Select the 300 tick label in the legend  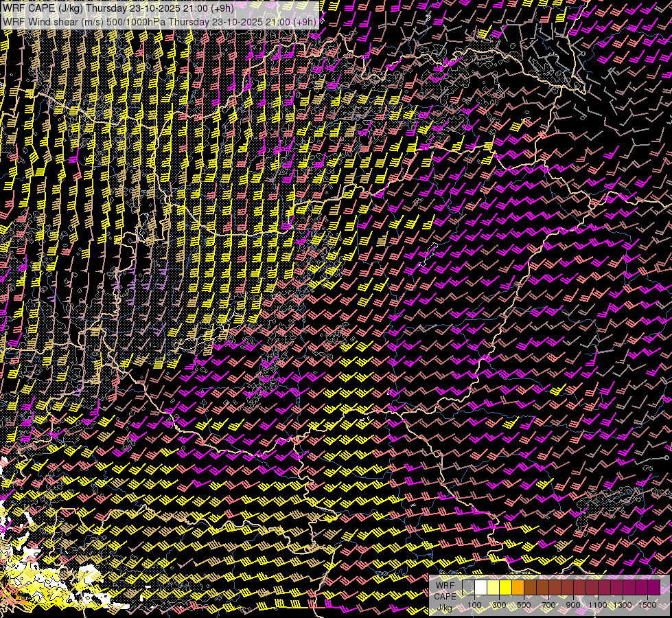tap(499, 605)
